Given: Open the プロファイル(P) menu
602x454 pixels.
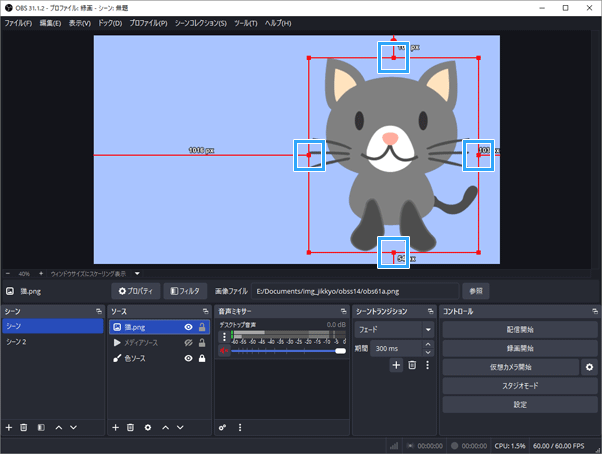Looking at the screenshot, I should [148, 23].
